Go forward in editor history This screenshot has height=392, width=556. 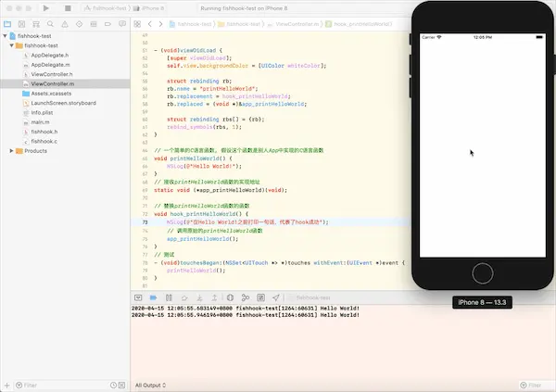pyautogui.click(x=160, y=24)
